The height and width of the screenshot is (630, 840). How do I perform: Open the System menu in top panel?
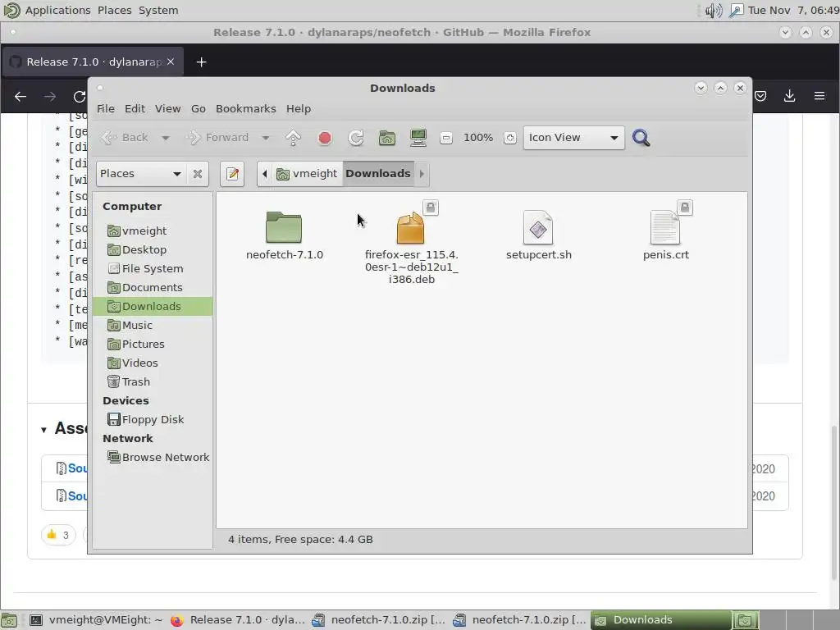[158, 10]
